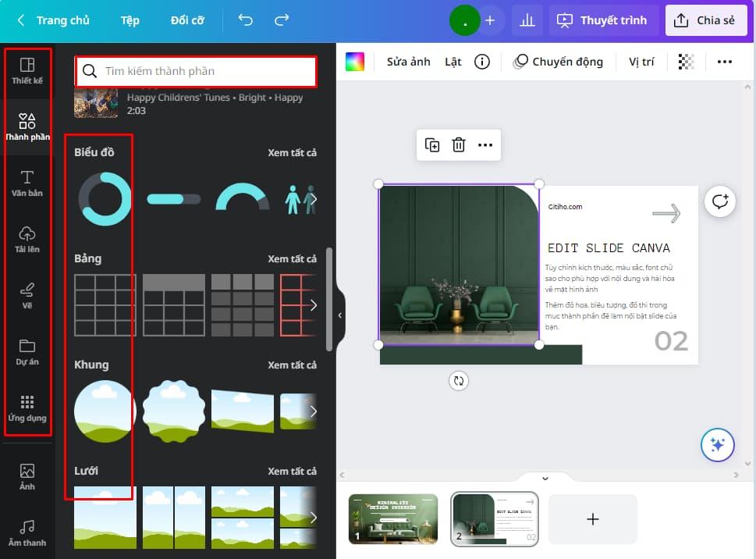Image resolution: width=756 pixels, height=559 pixels.
Task: Open the Đổi cỡ resize dropdown
Action: pyautogui.click(x=186, y=20)
